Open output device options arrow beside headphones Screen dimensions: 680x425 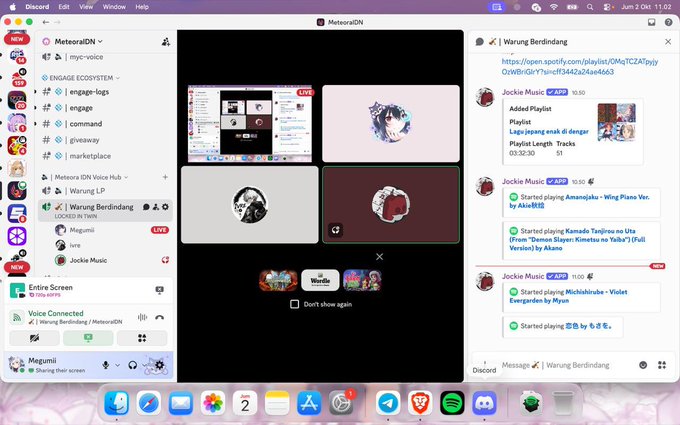pyautogui.click(x=145, y=365)
